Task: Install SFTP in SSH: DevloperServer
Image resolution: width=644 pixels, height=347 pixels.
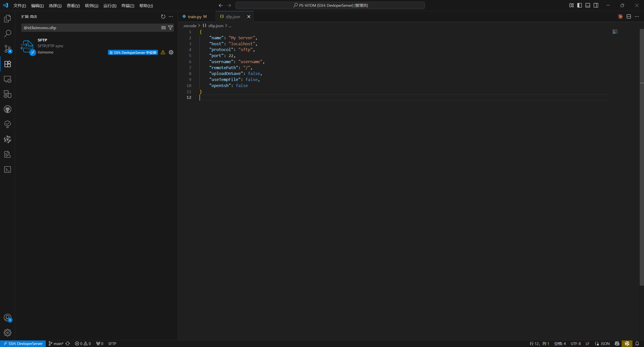Action: pyautogui.click(x=133, y=52)
